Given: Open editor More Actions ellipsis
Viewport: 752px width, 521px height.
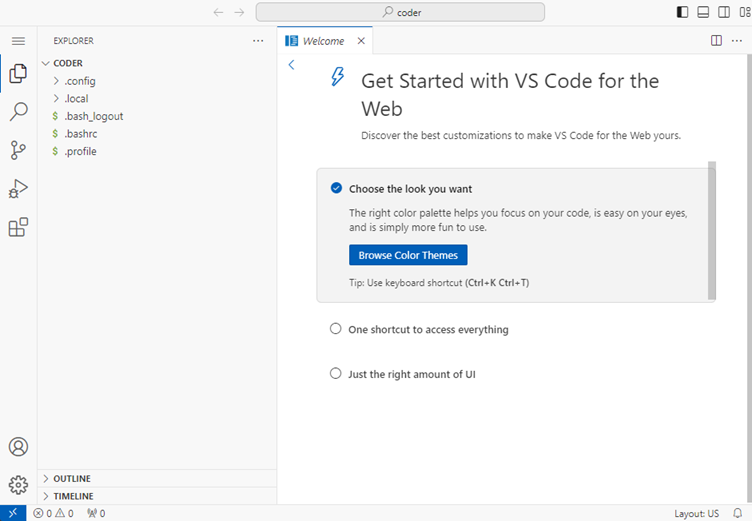Looking at the screenshot, I should coord(737,41).
